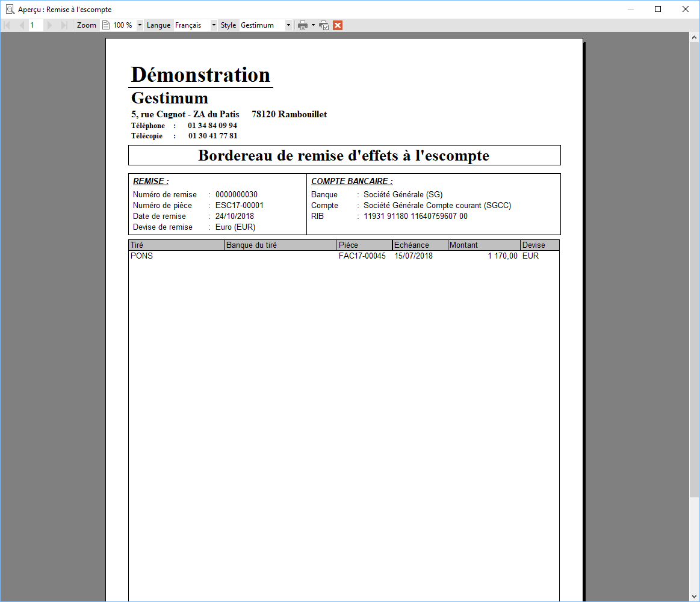Click remise number 0000000030
Image resolution: width=700 pixels, height=602 pixels.
pos(237,194)
